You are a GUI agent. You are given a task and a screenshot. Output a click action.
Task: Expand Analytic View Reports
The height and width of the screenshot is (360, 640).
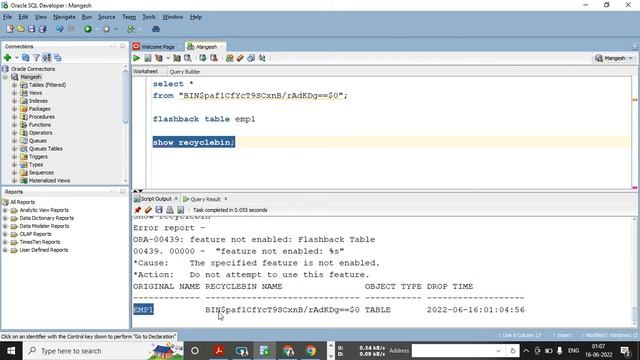[x=5, y=210]
